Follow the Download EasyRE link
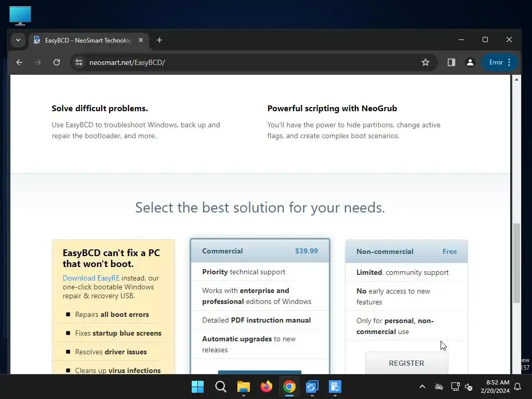 coord(91,278)
